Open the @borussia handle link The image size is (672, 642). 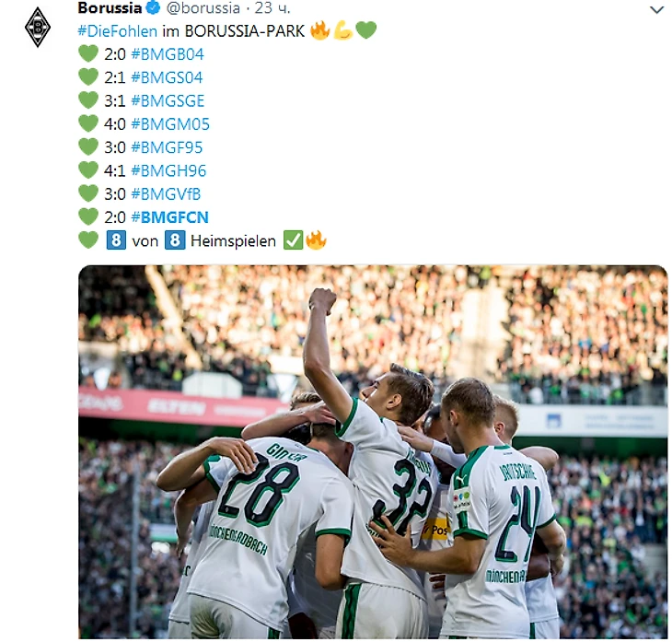coord(203,7)
